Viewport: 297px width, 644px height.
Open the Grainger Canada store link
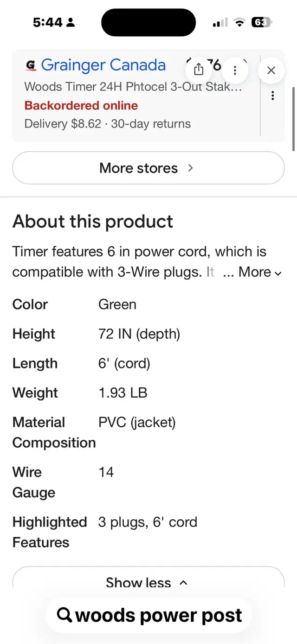click(x=103, y=65)
